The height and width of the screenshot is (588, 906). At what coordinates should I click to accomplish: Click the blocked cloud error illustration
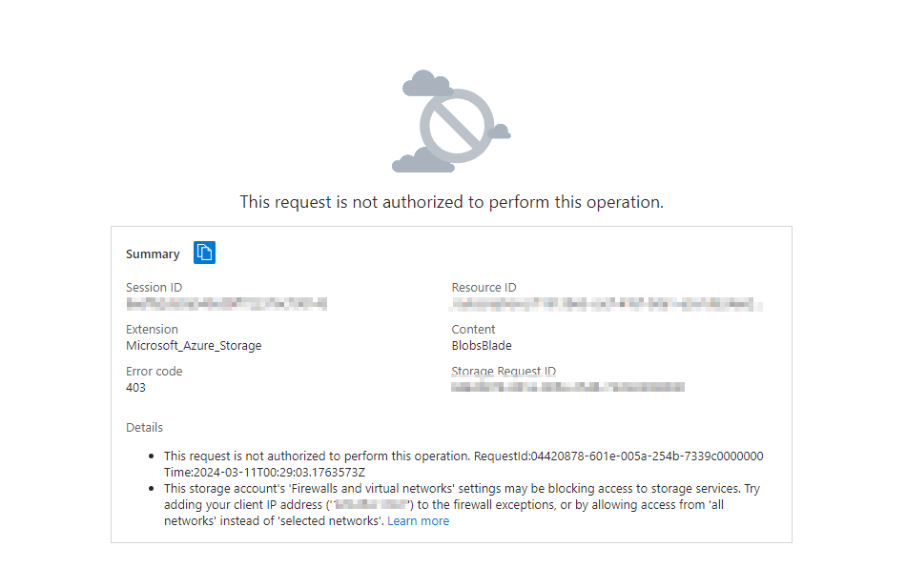click(x=451, y=121)
